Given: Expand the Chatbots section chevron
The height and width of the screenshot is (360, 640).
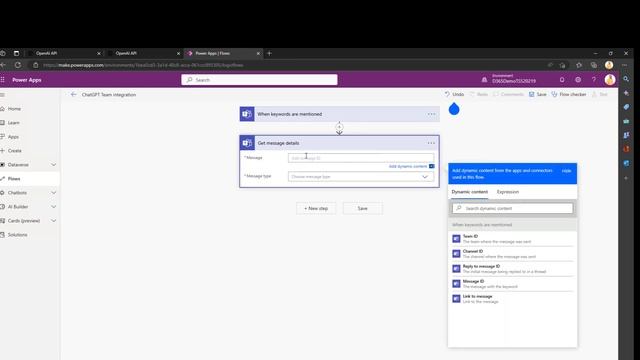Looking at the screenshot, I should pyautogui.click(x=53, y=193).
